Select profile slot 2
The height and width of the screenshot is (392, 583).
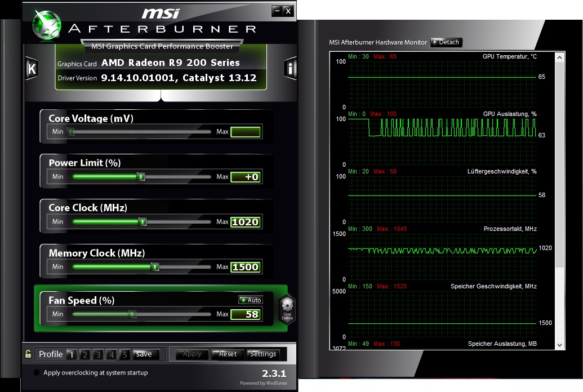(84, 354)
